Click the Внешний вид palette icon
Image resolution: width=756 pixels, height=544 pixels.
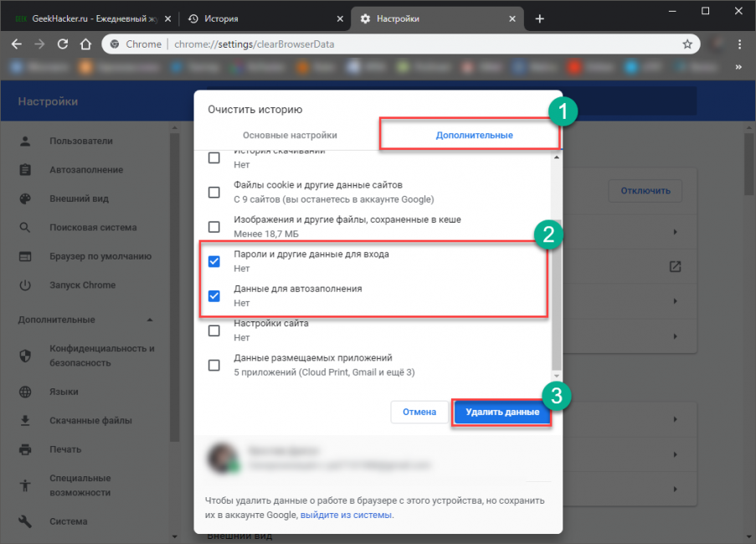[25, 199]
